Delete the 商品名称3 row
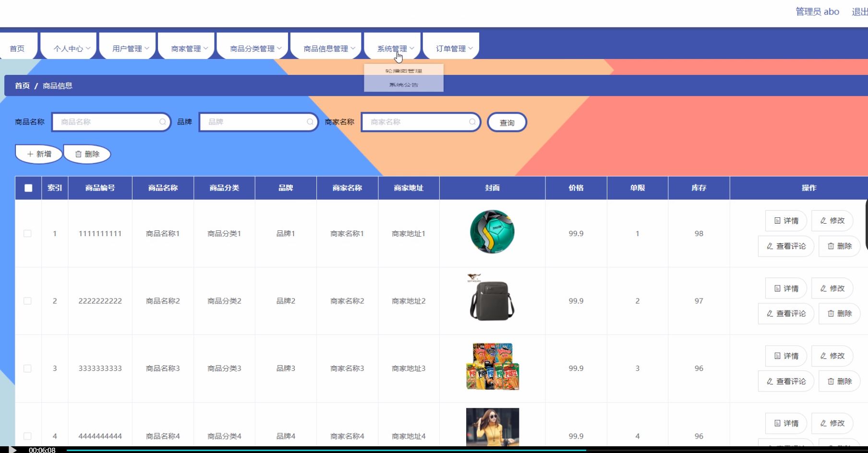The image size is (868, 453). click(839, 381)
